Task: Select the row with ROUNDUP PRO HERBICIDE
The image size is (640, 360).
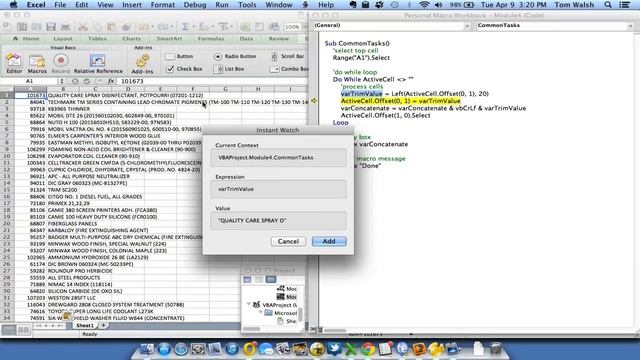Action: click(7, 271)
